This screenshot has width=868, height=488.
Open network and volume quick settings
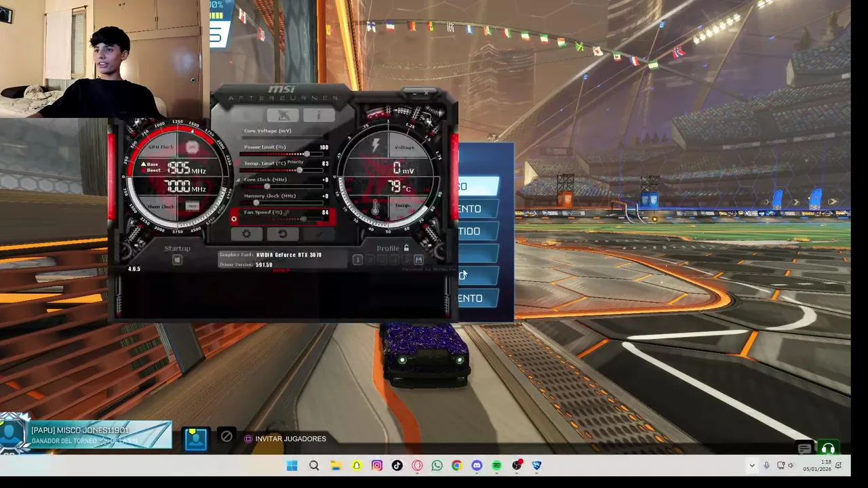(786, 466)
